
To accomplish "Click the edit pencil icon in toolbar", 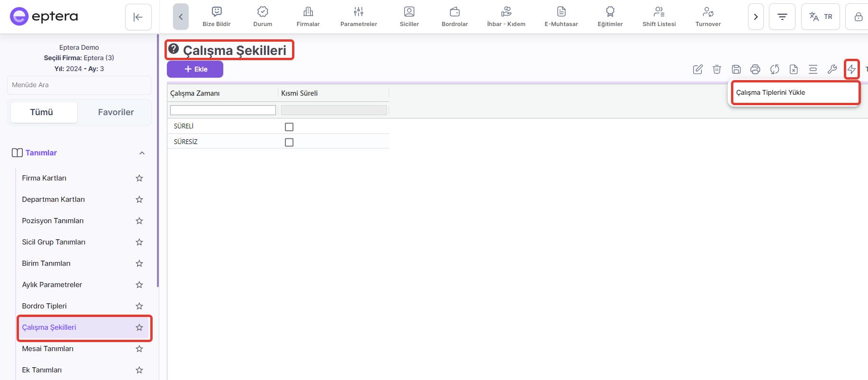I will pos(698,70).
